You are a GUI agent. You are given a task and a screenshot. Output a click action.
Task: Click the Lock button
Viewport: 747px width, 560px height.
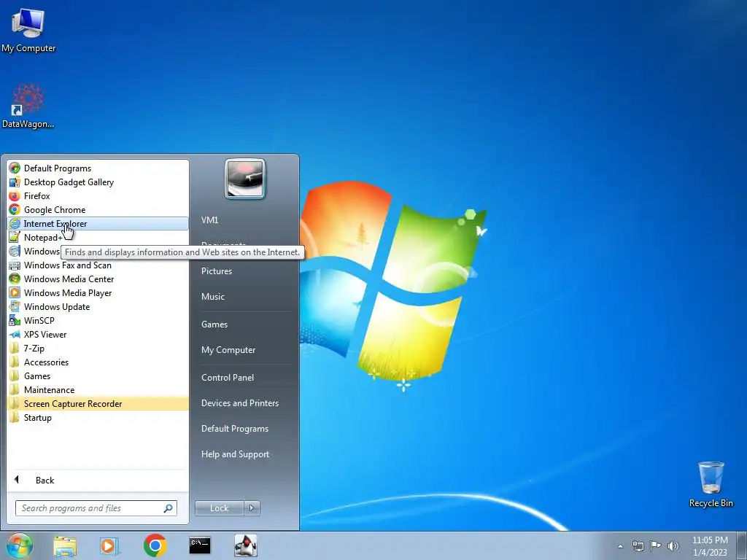click(220, 508)
